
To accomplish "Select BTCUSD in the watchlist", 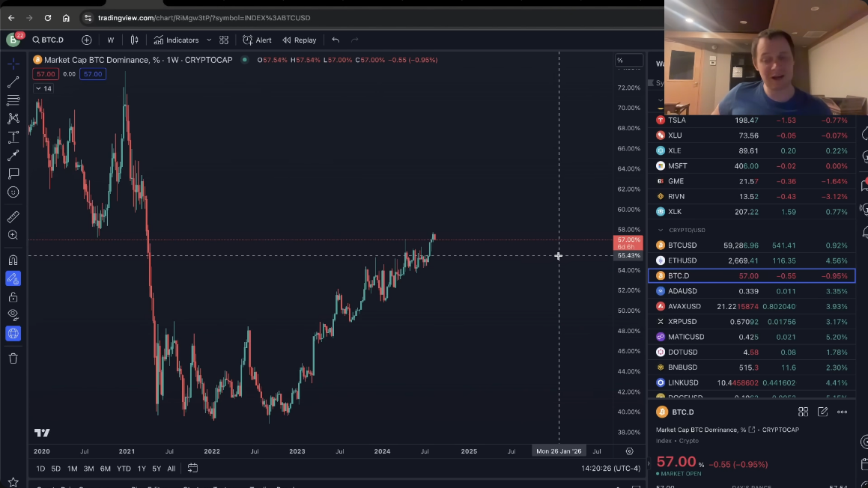I will tap(751, 245).
